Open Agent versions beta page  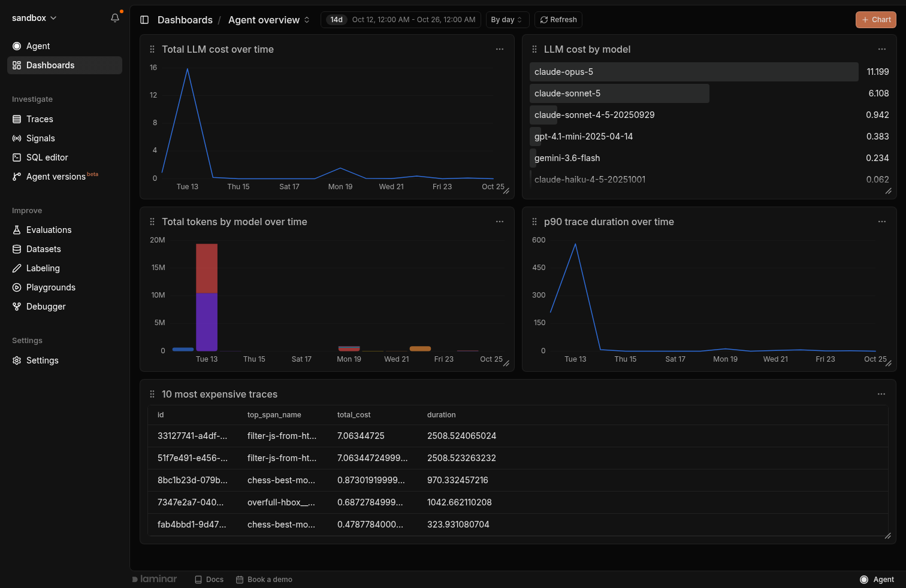[x=65, y=177]
